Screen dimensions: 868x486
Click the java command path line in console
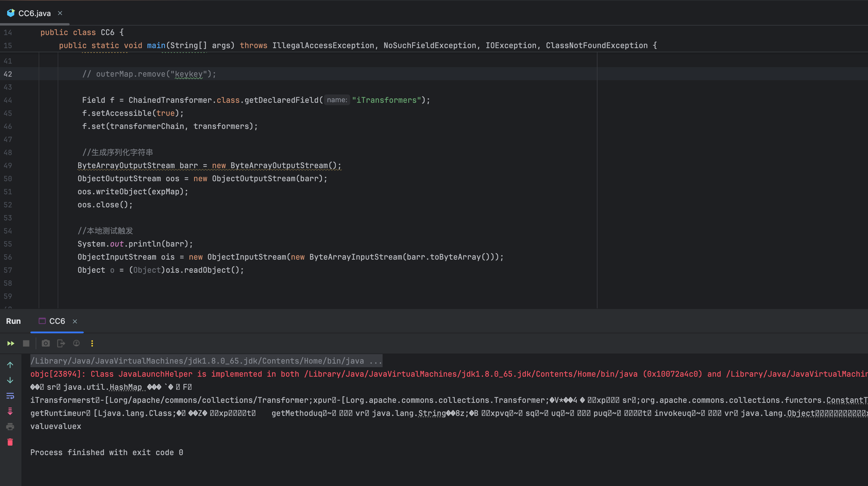coord(206,361)
